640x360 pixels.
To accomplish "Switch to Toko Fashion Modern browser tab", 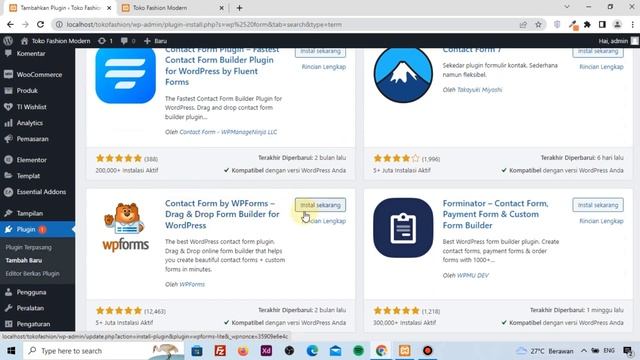I will coord(173,8).
